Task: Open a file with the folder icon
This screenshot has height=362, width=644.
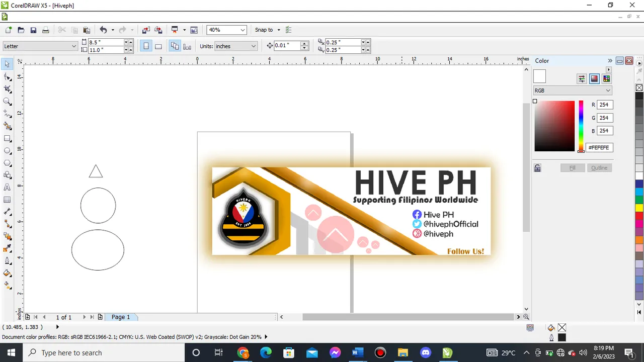Action: pyautogui.click(x=21, y=30)
